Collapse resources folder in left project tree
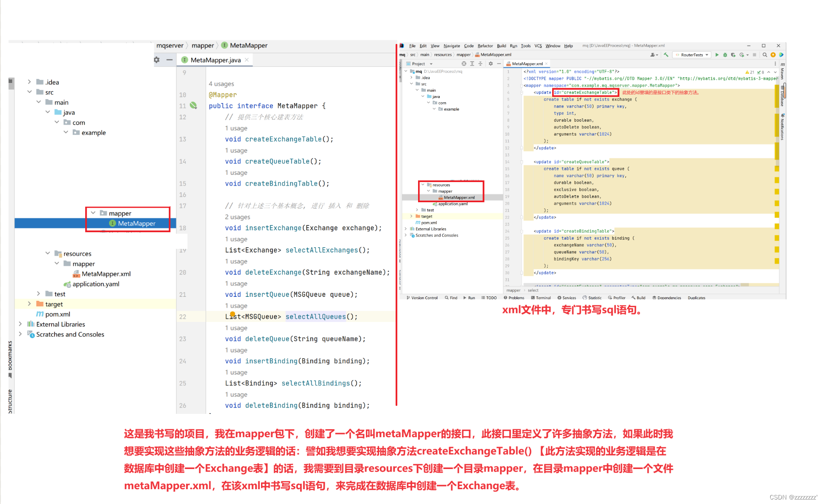The width and height of the screenshot is (824, 504). click(48, 253)
